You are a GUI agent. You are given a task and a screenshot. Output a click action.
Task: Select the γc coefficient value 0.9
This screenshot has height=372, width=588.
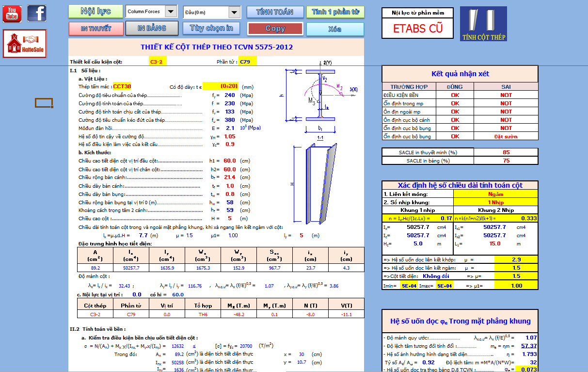click(x=230, y=144)
